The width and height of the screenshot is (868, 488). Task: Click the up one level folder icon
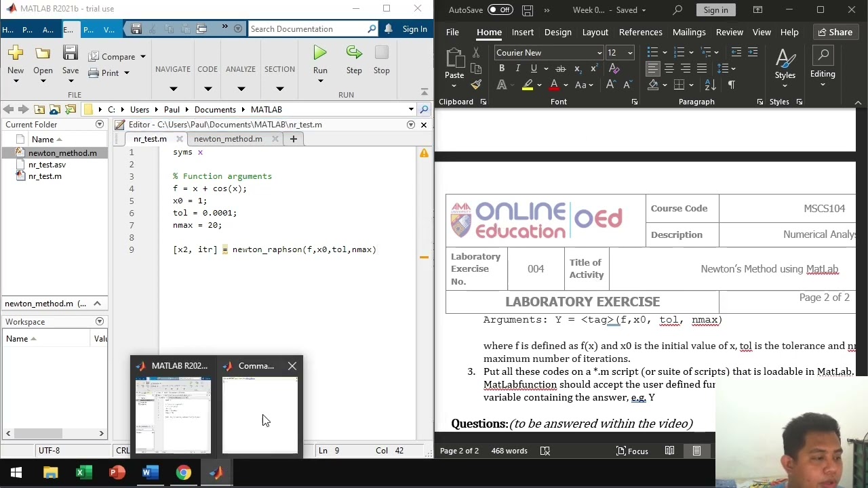click(39, 109)
